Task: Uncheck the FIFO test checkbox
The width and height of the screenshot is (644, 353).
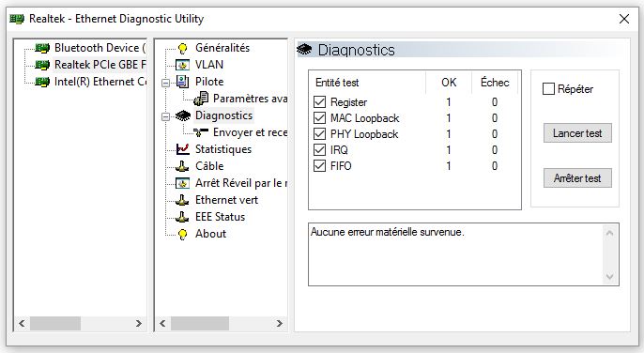Action: 319,166
